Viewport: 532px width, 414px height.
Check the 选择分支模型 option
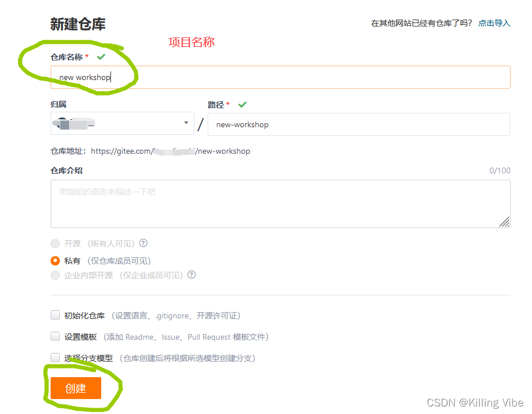coord(55,358)
